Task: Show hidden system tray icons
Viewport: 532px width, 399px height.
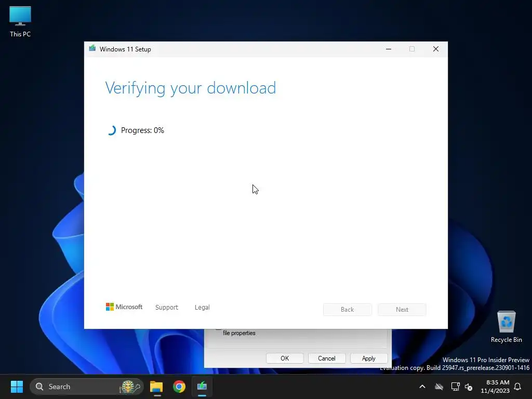Action: (422, 387)
